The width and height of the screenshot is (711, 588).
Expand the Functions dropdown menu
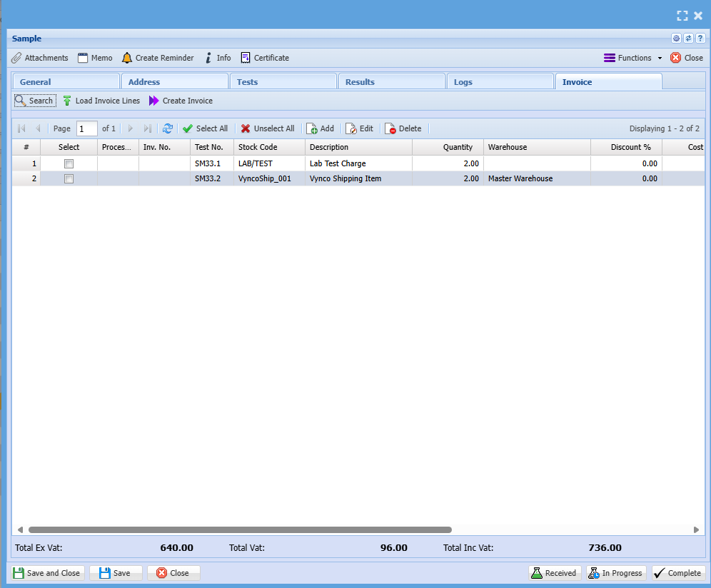pyautogui.click(x=634, y=58)
